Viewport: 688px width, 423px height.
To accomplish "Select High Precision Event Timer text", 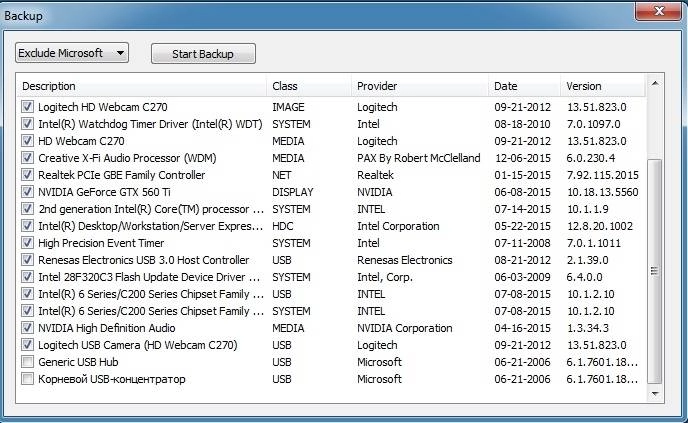I will tap(101, 243).
